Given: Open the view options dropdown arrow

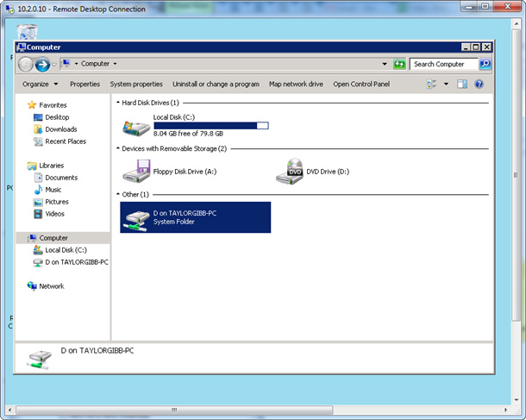Looking at the screenshot, I should tap(446, 84).
